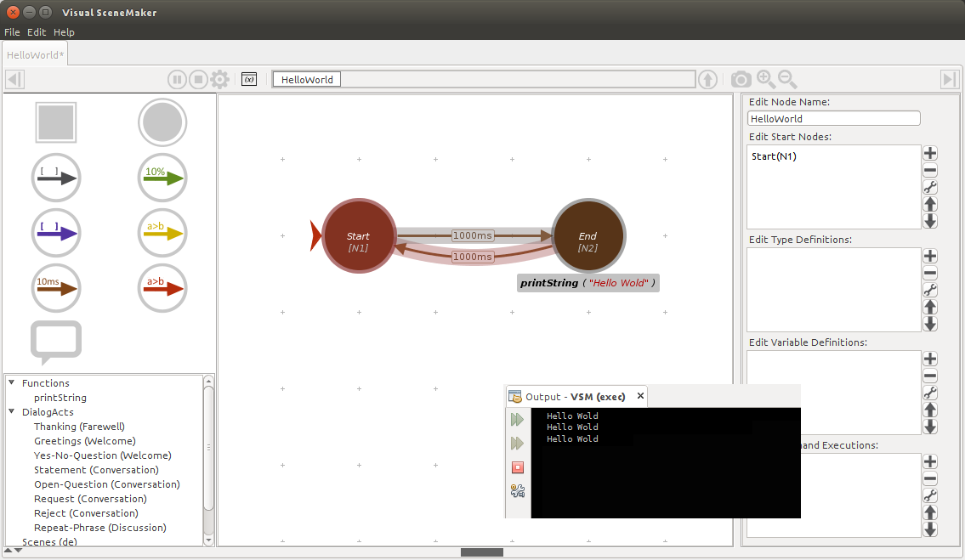Click the up-level arrow in toolbar
The image size is (965, 560).
[707, 79]
